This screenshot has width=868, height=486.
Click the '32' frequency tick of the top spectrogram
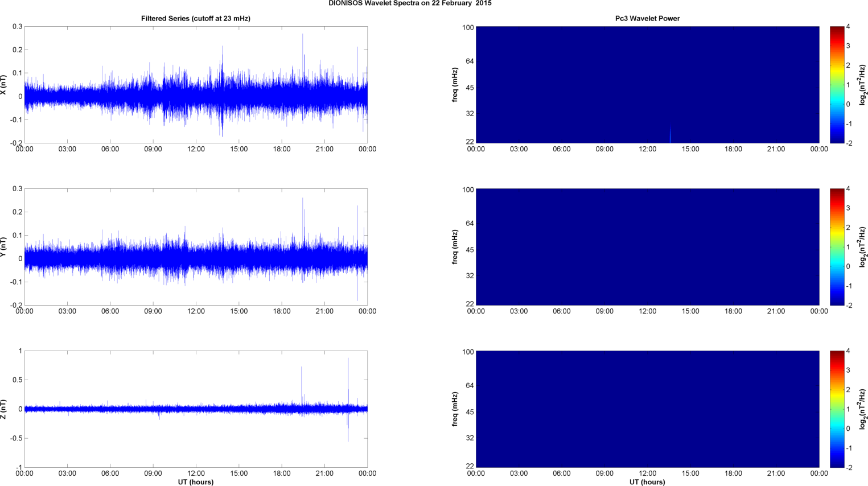tap(470, 114)
